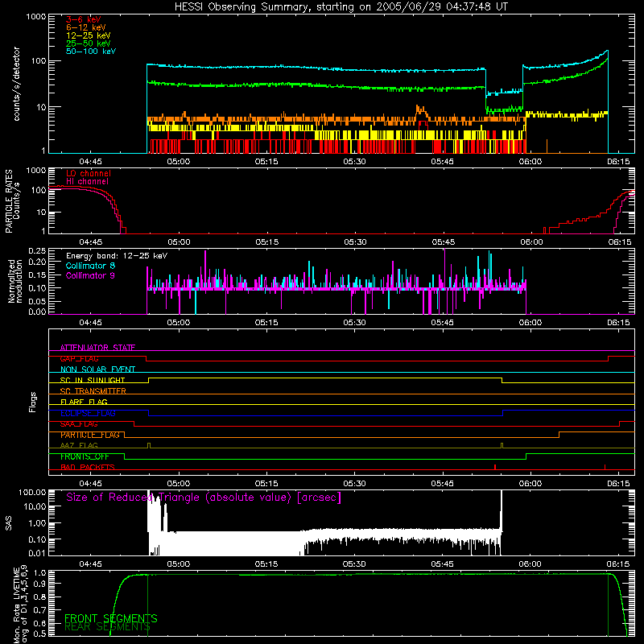Select the orange 6-12 keV legend label
Image resolution: width=644 pixels, height=644 pixels.
[x=86, y=27]
